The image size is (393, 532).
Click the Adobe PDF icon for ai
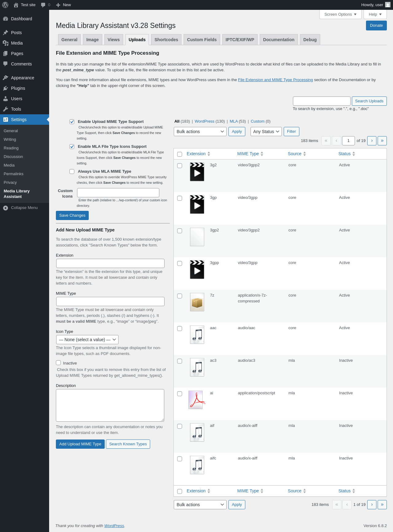[x=196, y=400]
